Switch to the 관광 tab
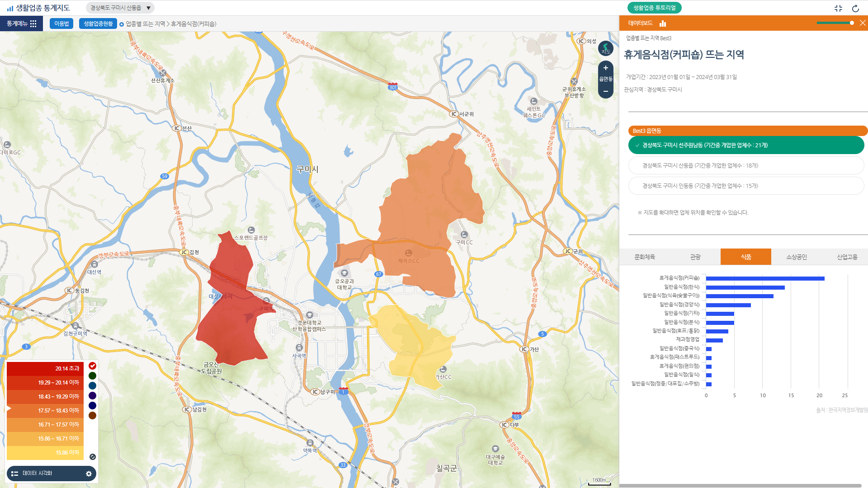The width and height of the screenshot is (868, 488). pyautogui.click(x=695, y=257)
